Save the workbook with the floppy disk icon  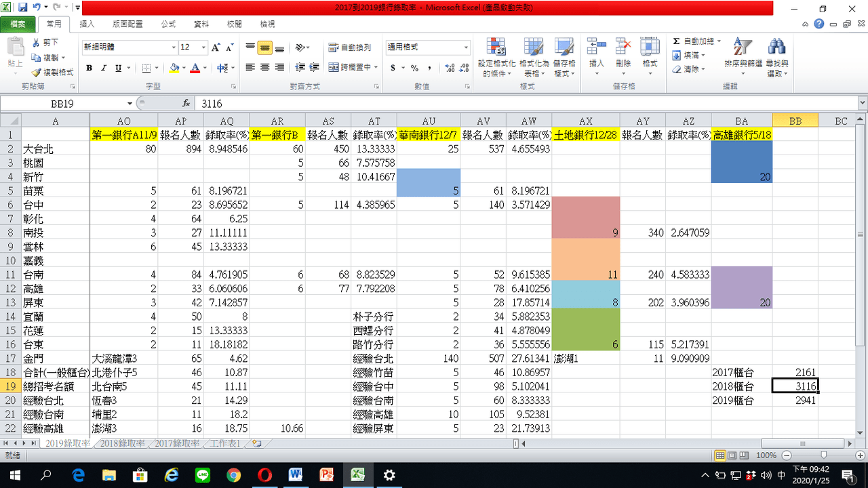pyautogui.click(x=23, y=8)
